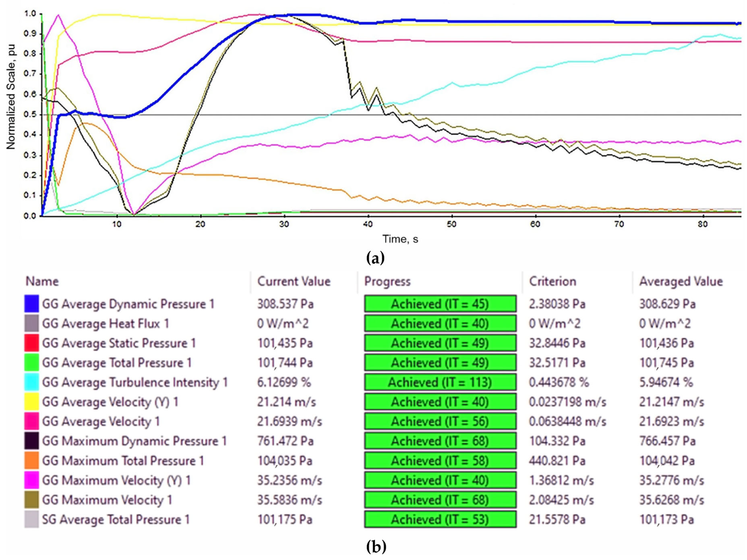
Task: Click the Achieved (IT = 45) progress bar
Action: [x=440, y=304]
